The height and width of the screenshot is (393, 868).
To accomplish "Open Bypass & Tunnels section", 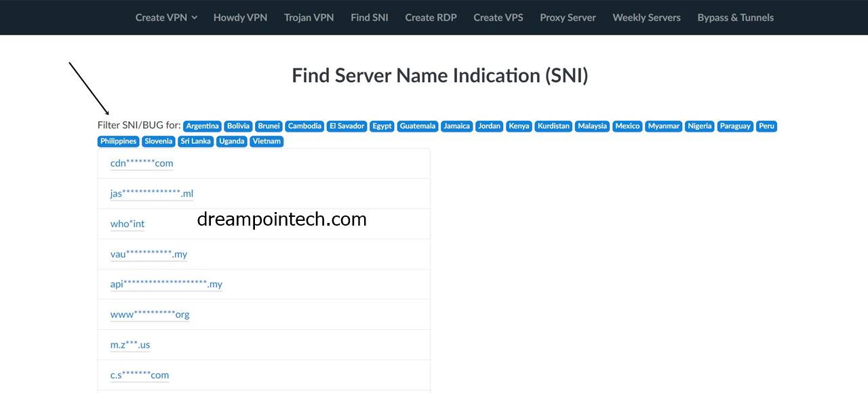I will [735, 18].
